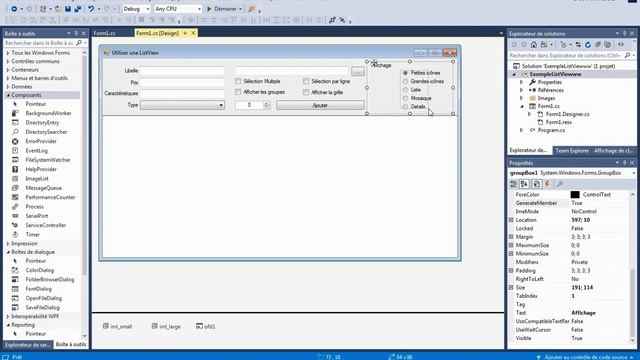This screenshot has width=640, height=360.
Task: Switch to Form1.cs code tab
Action: click(104, 33)
